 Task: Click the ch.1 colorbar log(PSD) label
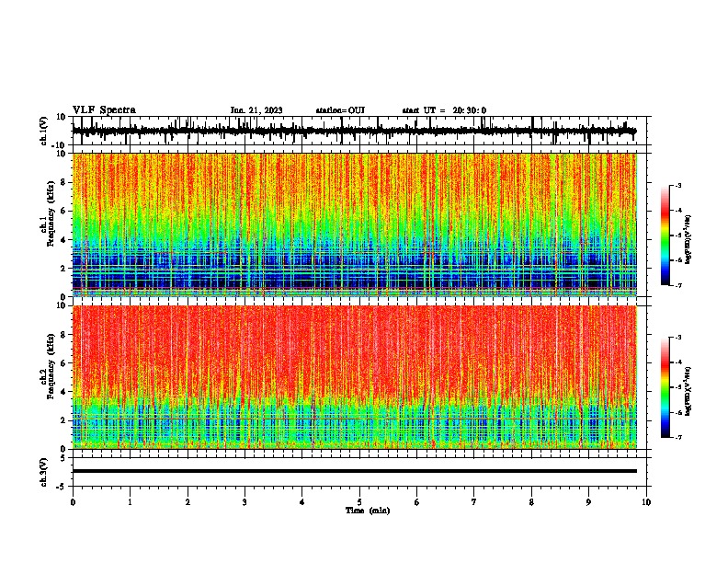pos(688,240)
